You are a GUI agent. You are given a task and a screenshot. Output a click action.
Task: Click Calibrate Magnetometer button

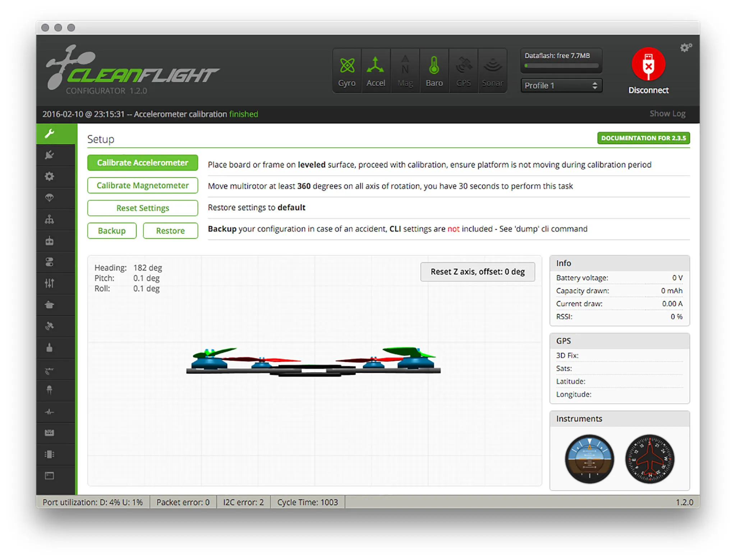pyautogui.click(x=142, y=185)
